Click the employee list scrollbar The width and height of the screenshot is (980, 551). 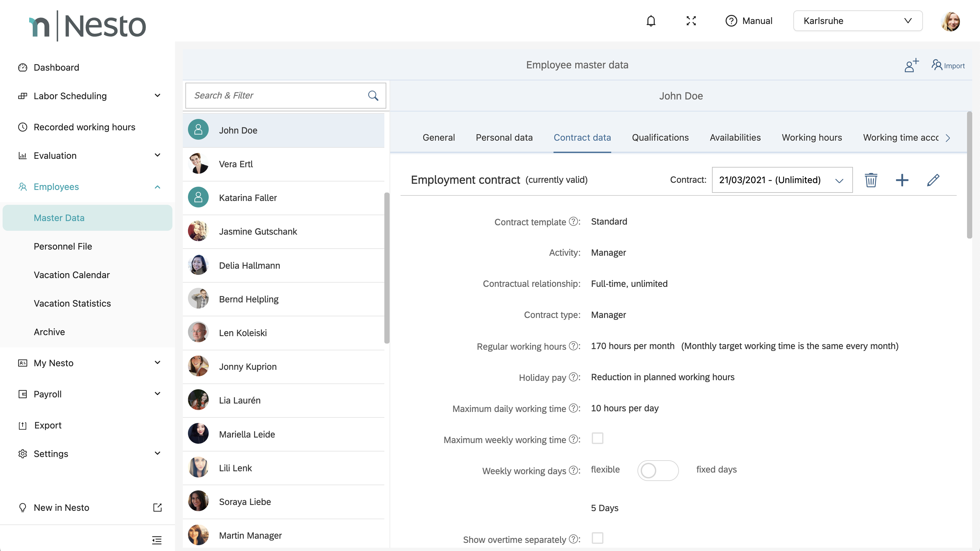coord(387,268)
